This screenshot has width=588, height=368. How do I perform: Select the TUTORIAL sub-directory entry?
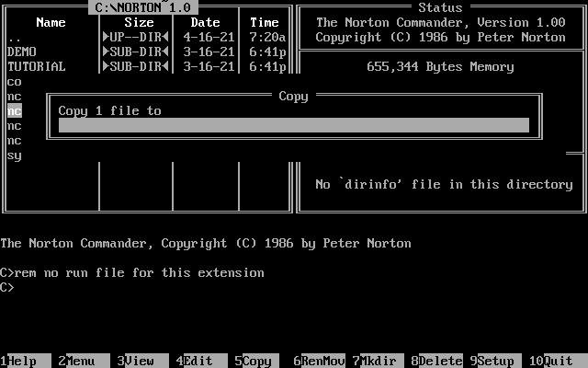click(147, 66)
